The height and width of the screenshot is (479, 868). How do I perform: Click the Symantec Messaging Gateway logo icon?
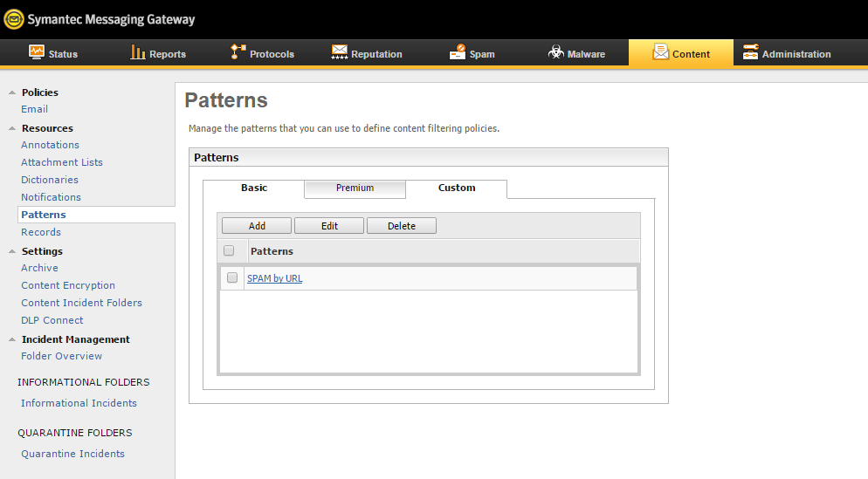click(x=14, y=19)
